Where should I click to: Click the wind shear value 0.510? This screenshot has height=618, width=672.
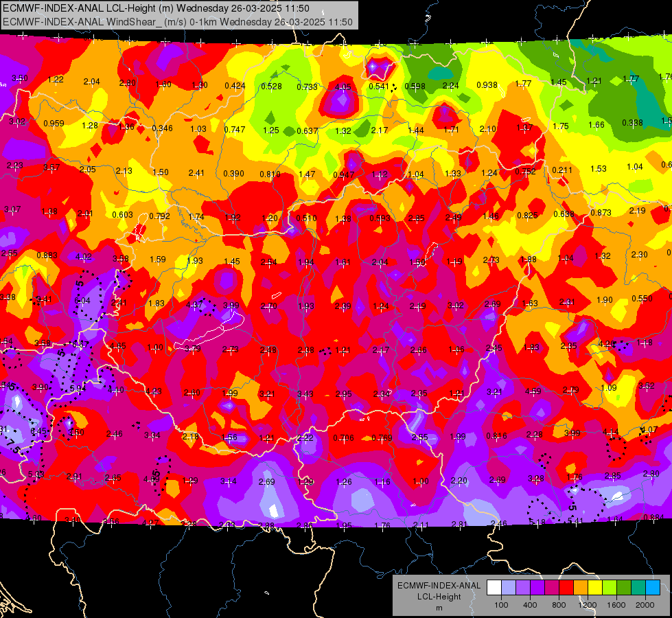tap(306, 218)
